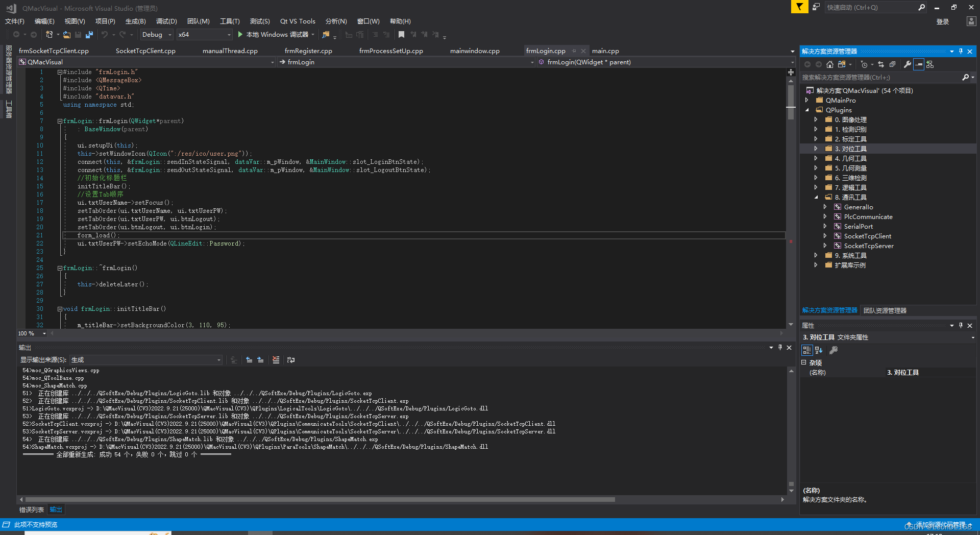Switch to 团队资源管理器 tab
Viewport: 980px width, 535px height.
tap(885, 310)
